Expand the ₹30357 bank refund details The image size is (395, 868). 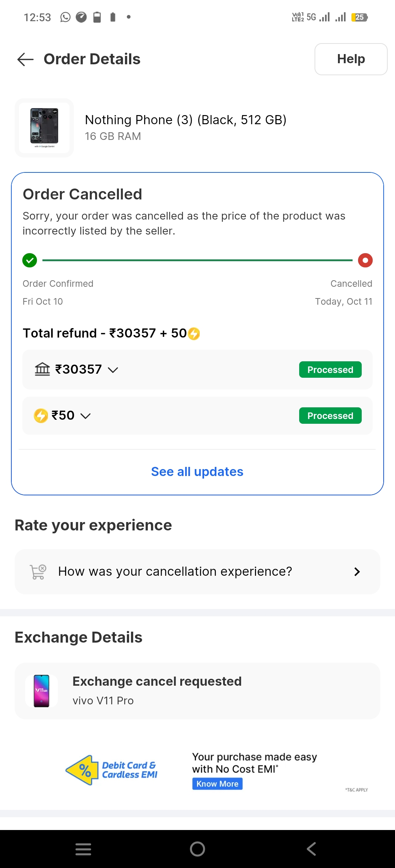pos(113,370)
